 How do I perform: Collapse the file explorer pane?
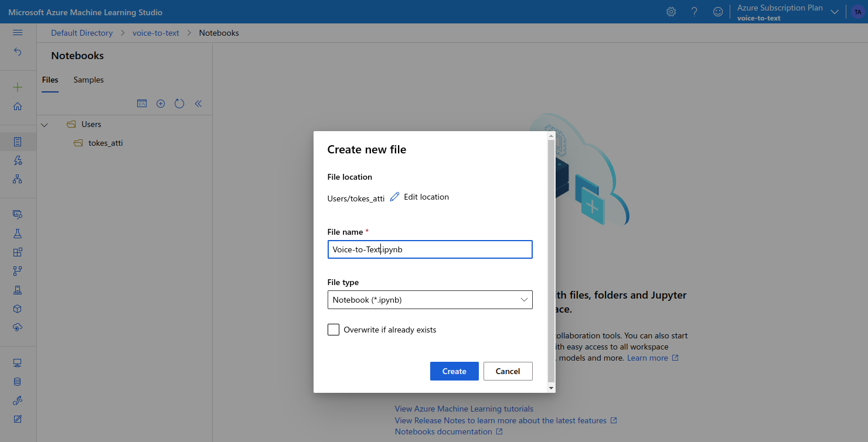tap(198, 104)
